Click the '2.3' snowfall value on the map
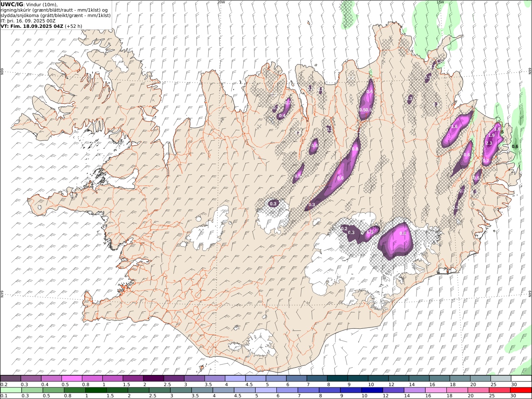This screenshot has width=532, height=399. point(489,143)
